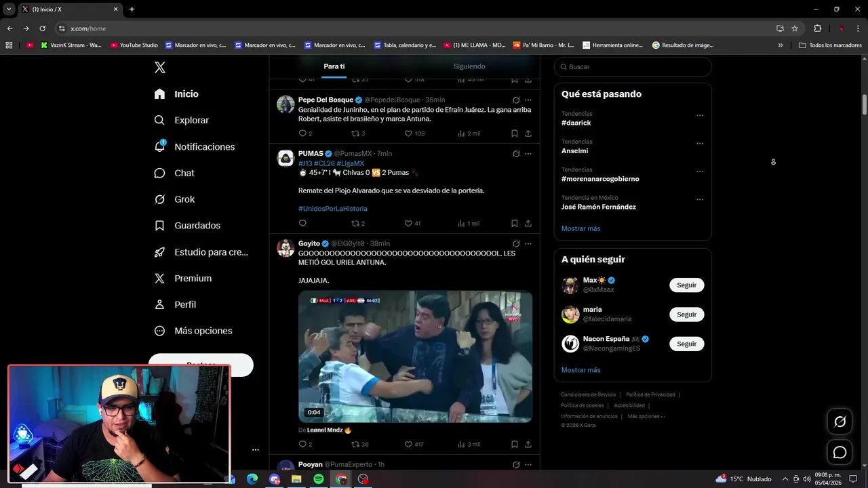The height and width of the screenshot is (488, 868).
Task: Open more options on Pepe Del Bosque's post
Action: click(x=528, y=100)
